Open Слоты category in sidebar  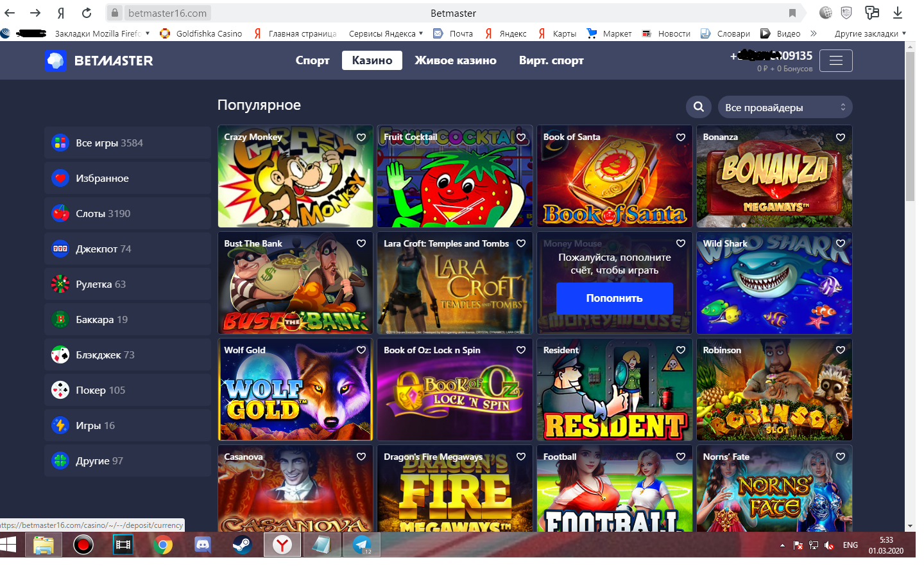pyautogui.click(x=128, y=213)
